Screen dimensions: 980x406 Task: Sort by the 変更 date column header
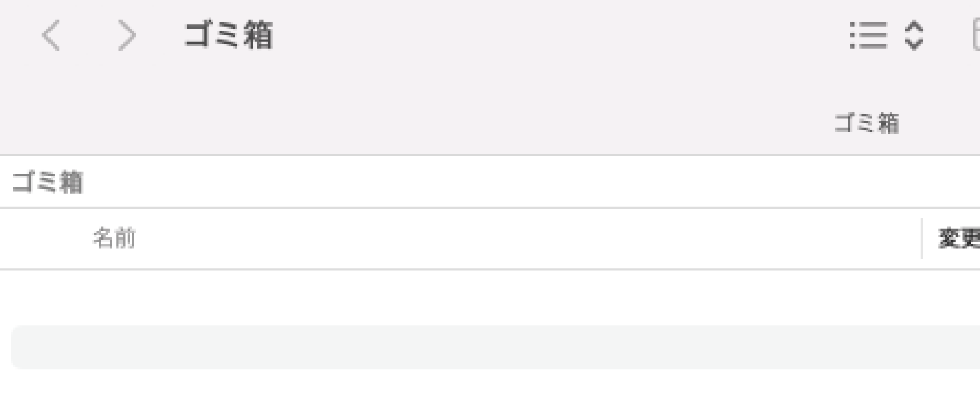[959, 238]
